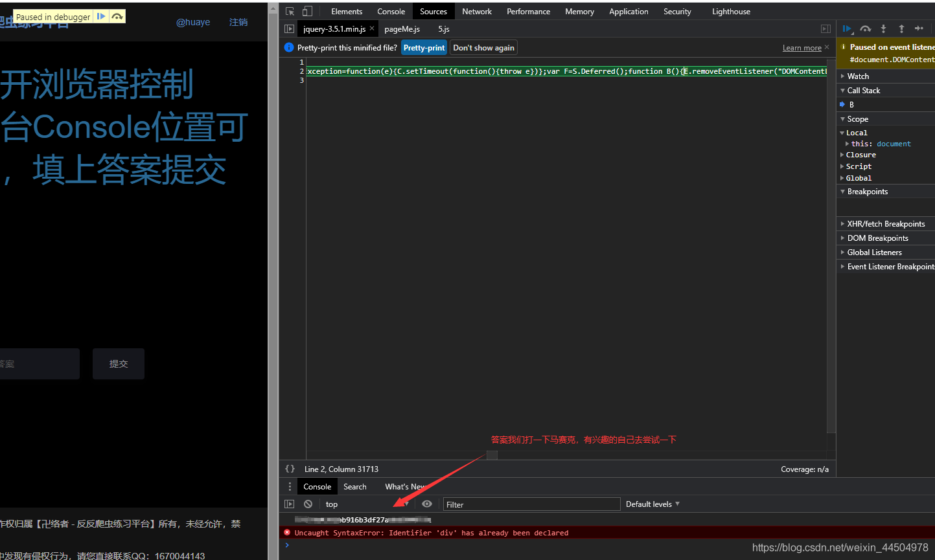This screenshot has height=560, width=935.
Task: Click the curly braces format icon
Action: pos(290,469)
